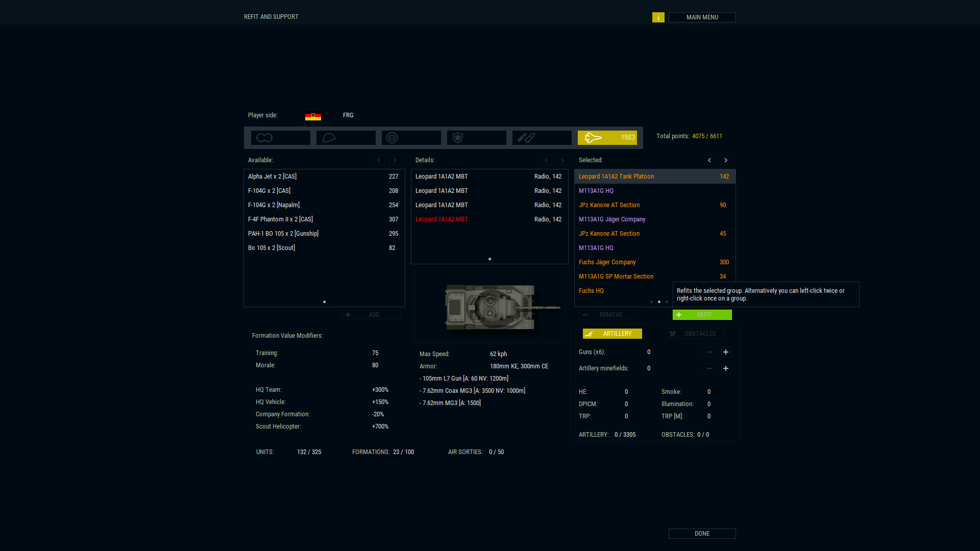
Task: Select the helmet infantry category icon
Action: (x=329, y=137)
